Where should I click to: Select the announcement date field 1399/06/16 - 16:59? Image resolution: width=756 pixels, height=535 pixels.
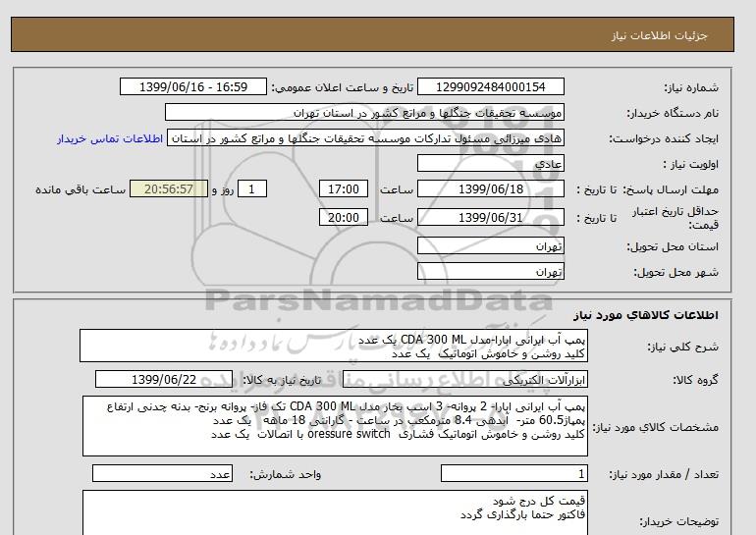tap(192, 87)
